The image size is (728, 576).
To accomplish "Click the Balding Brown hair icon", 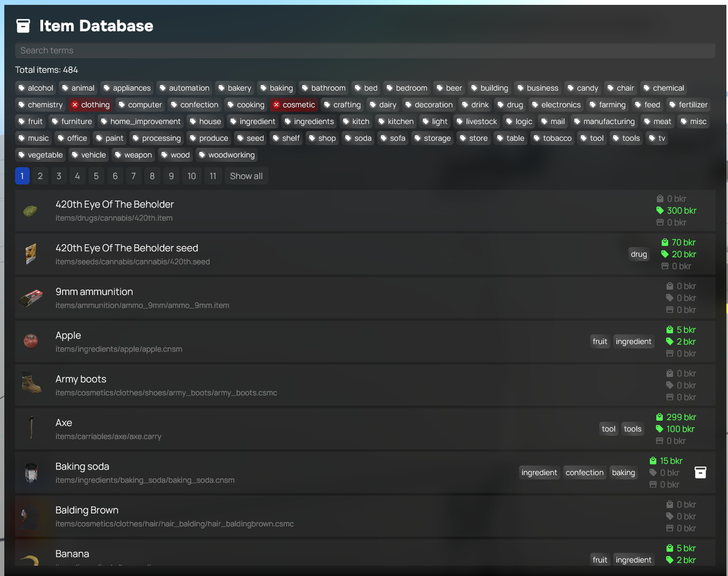I will (x=31, y=516).
